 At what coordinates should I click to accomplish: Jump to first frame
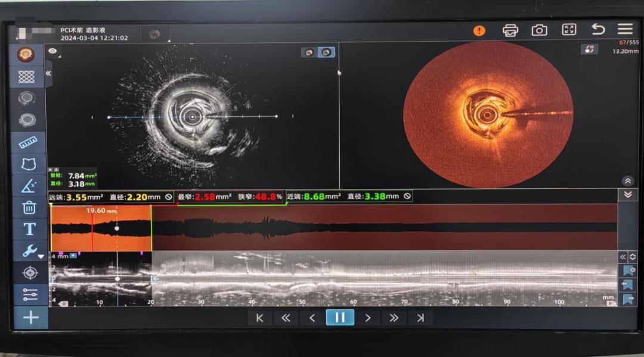coord(259,318)
